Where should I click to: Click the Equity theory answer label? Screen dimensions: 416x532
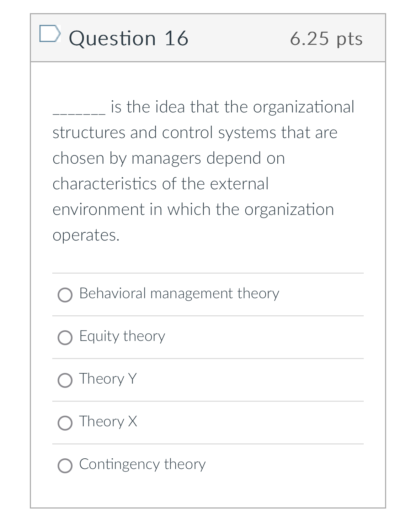pos(121,336)
